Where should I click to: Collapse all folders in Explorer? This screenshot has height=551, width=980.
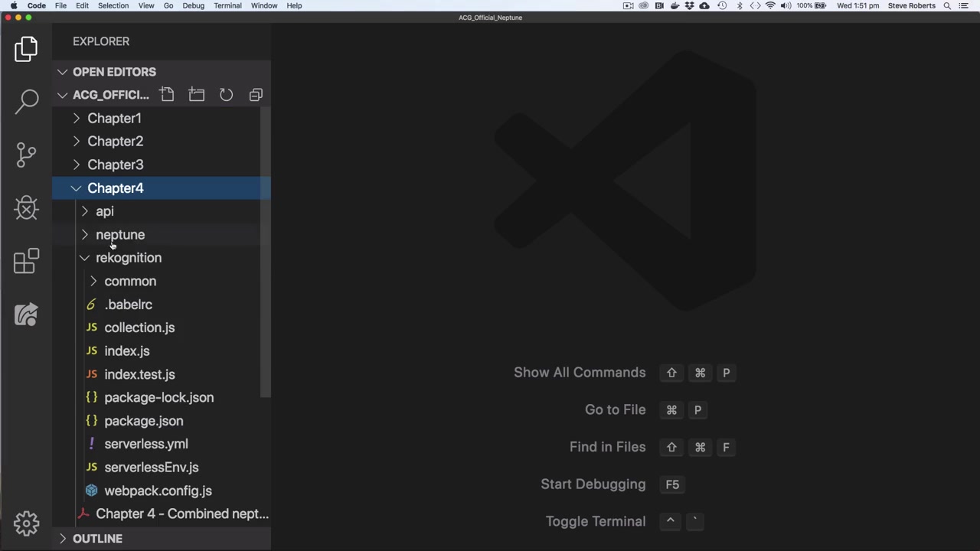[256, 95]
